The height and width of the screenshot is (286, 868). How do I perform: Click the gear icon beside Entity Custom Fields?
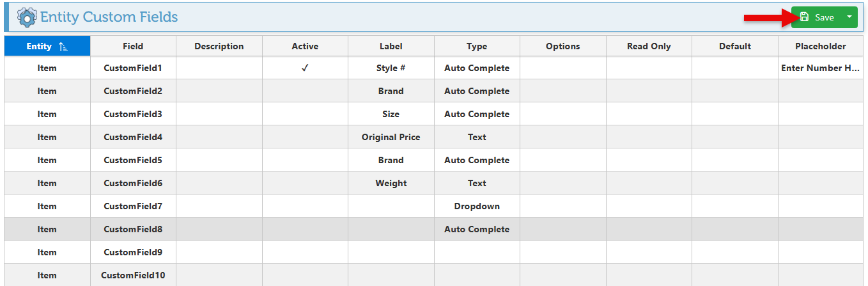[27, 17]
